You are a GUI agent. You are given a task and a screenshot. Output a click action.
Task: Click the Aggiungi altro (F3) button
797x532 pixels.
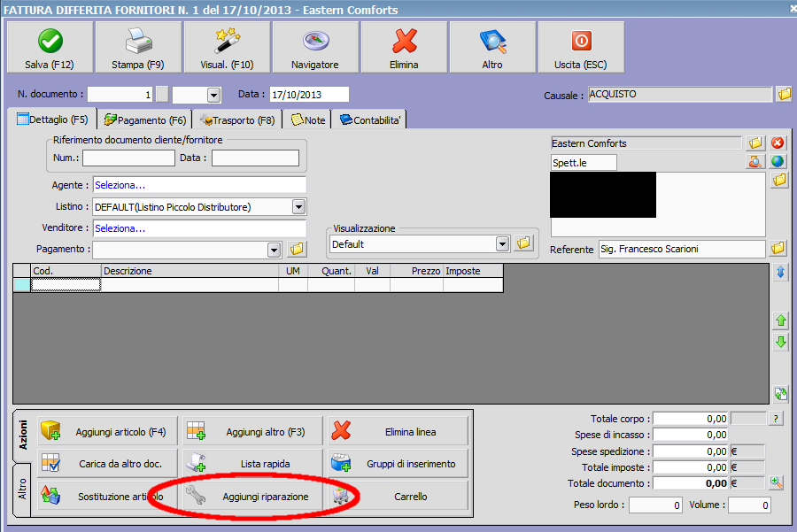pos(252,432)
